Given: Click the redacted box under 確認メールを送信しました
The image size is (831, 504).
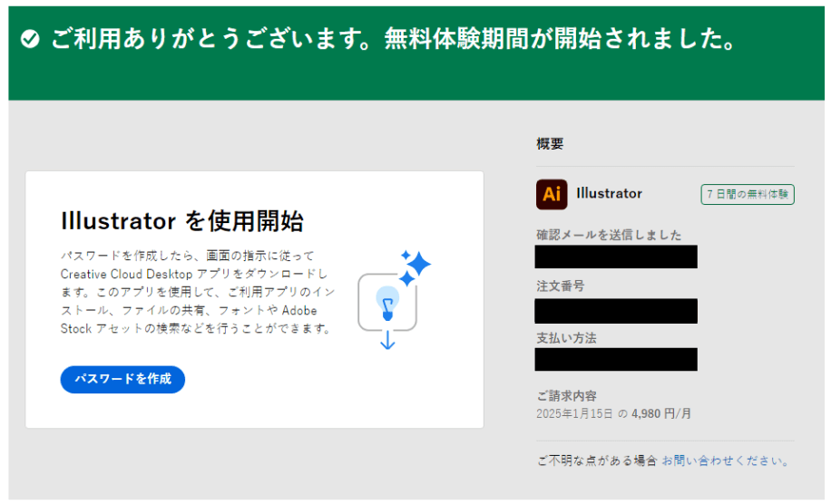Looking at the screenshot, I should 616,257.
